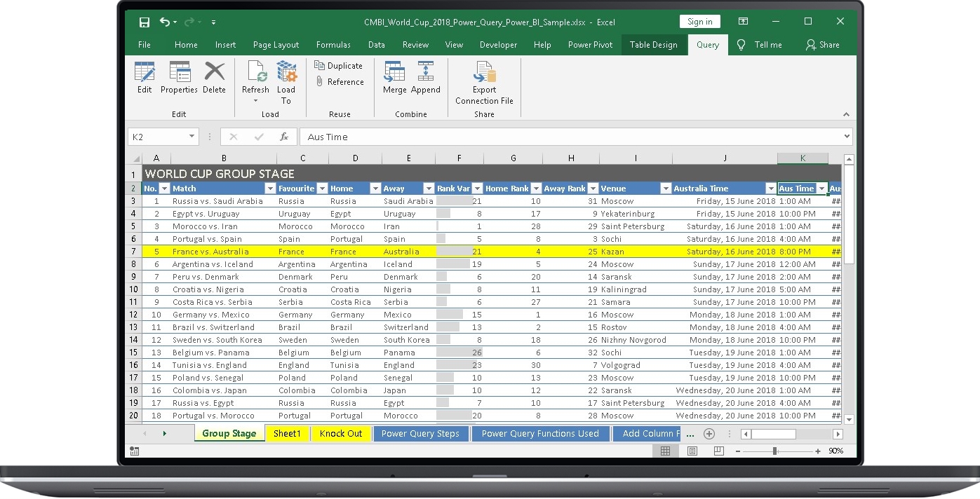Viewport: 980px width, 499px height.
Task: Open the Away column filter dropdown
Action: (x=429, y=189)
